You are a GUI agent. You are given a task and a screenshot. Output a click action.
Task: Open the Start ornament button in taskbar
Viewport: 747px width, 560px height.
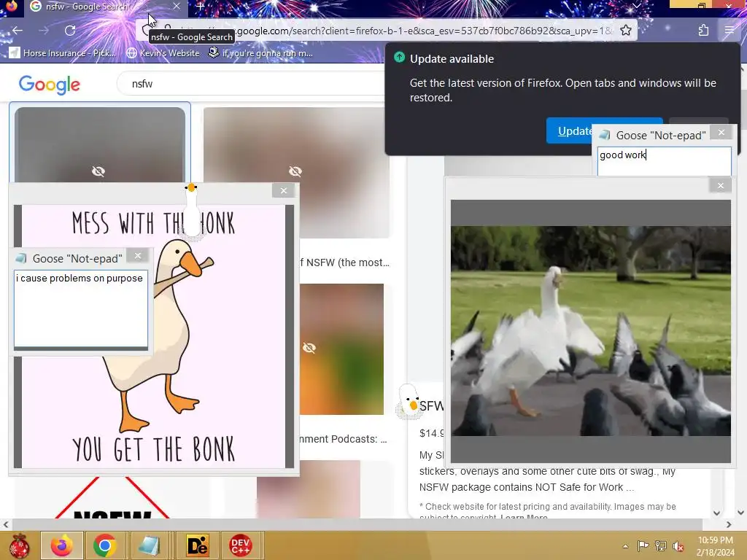[x=20, y=545]
